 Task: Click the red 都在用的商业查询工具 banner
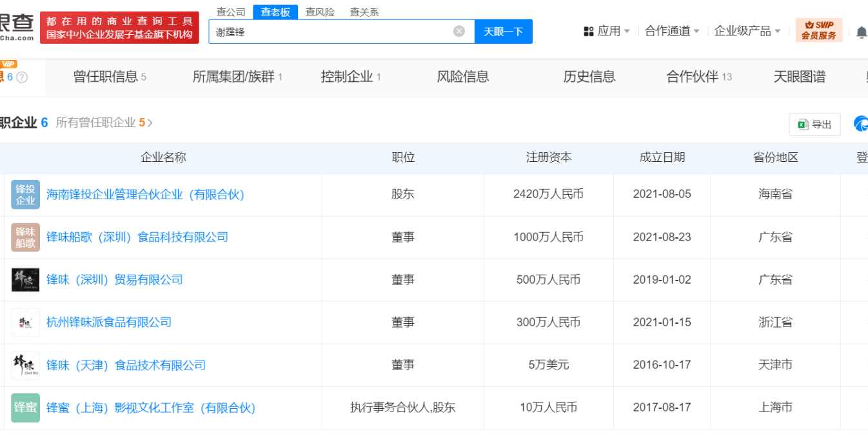[119, 28]
